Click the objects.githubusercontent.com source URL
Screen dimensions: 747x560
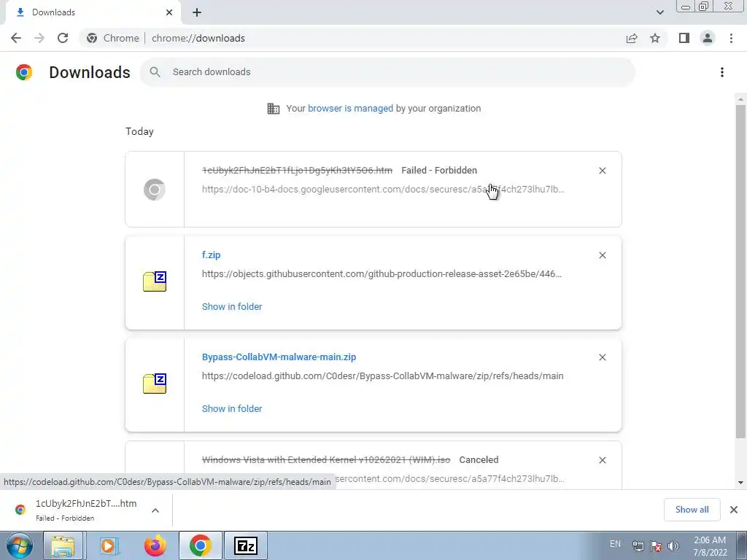[382, 274]
